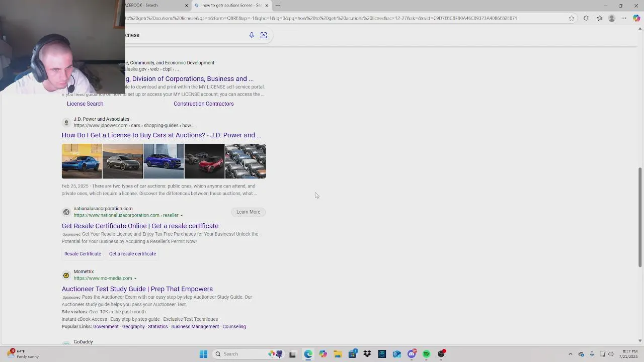644x362 pixels.
Task: Show hidden system tray icons
Action: (x=570, y=354)
